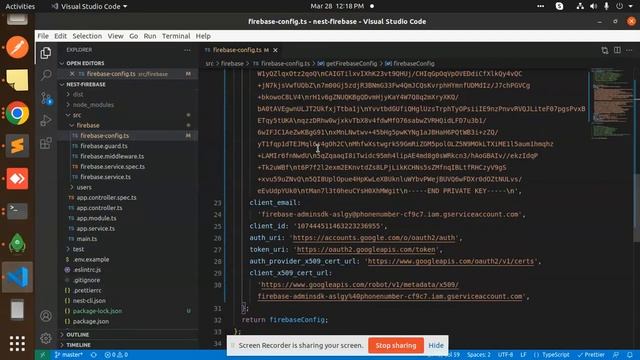Open the Edit menu

click(60, 36)
